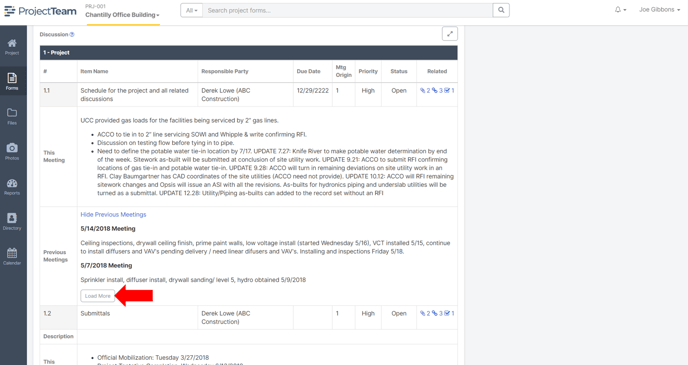Click the Discussion help question-mark icon
The width and height of the screenshot is (688, 365).
(x=72, y=34)
